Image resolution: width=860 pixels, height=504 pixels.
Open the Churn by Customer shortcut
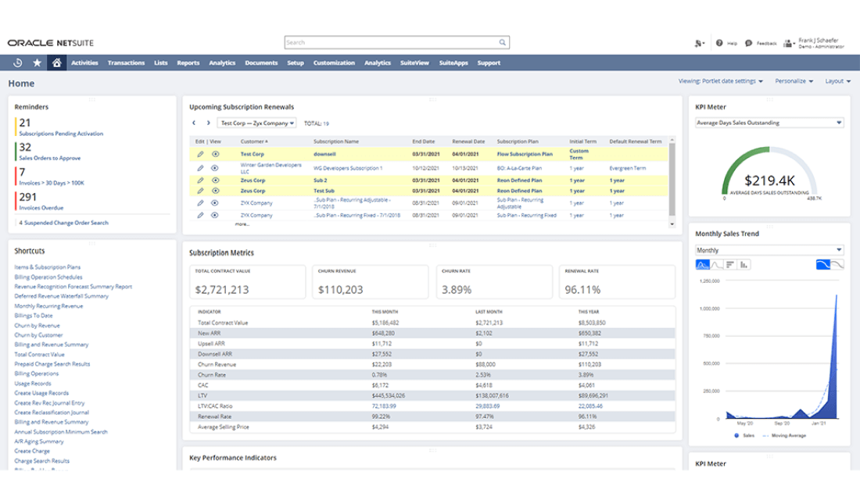coord(39,334)
